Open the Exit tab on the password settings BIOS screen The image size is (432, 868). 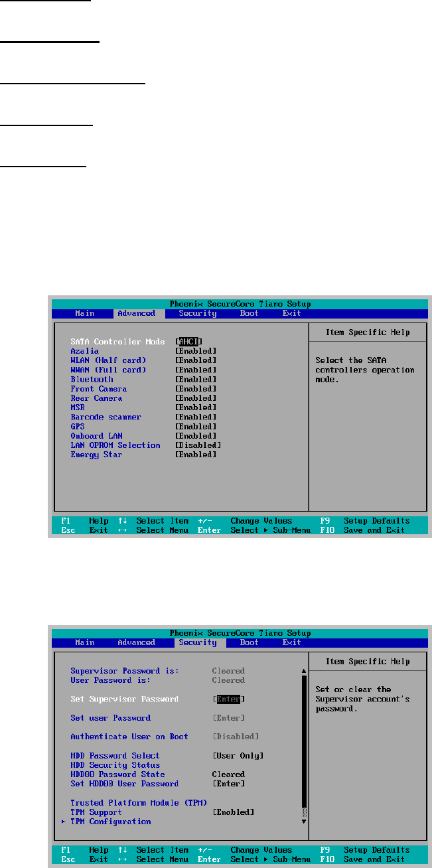(292, 642)
